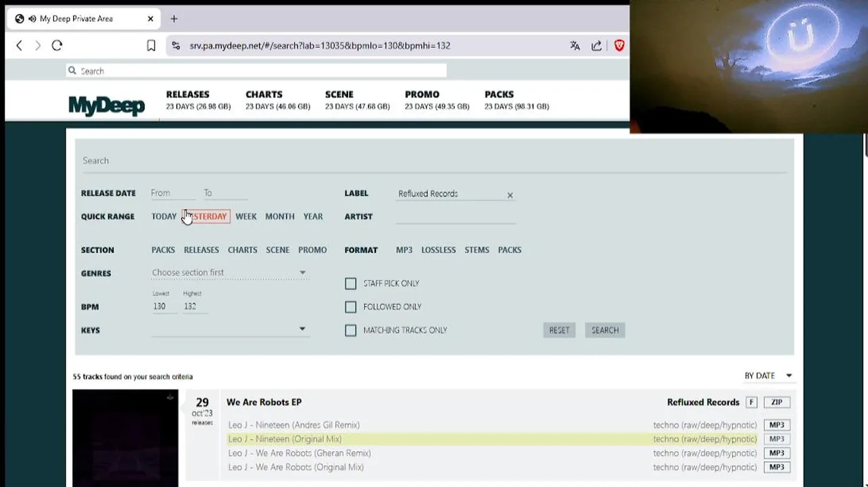Open Brave shields lion icon
The width and height of the screenshot is (868, 487).
tap(619, 45)
